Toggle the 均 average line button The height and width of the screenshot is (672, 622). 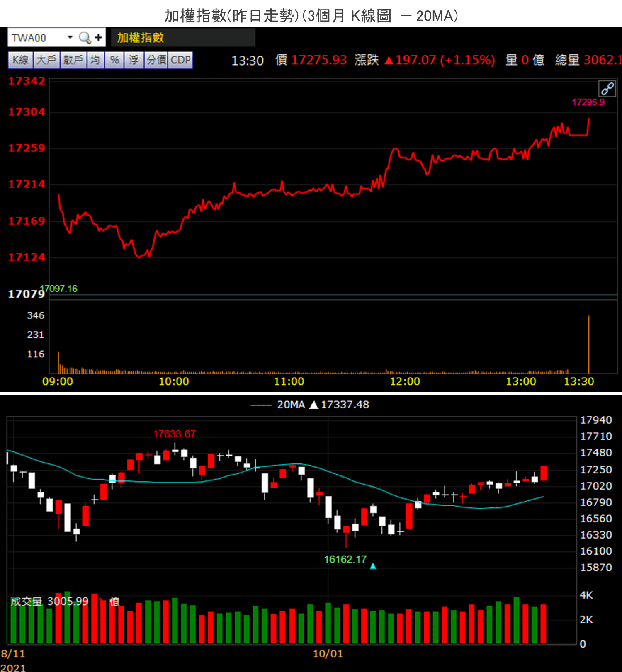(x=95, y=60)
